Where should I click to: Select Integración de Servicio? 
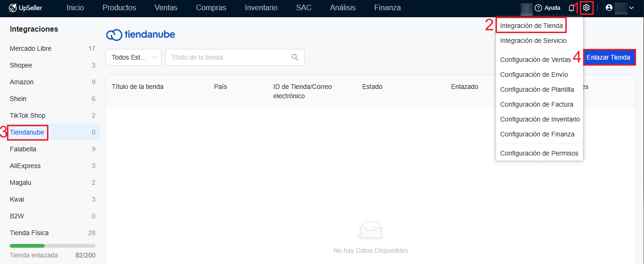533,41
